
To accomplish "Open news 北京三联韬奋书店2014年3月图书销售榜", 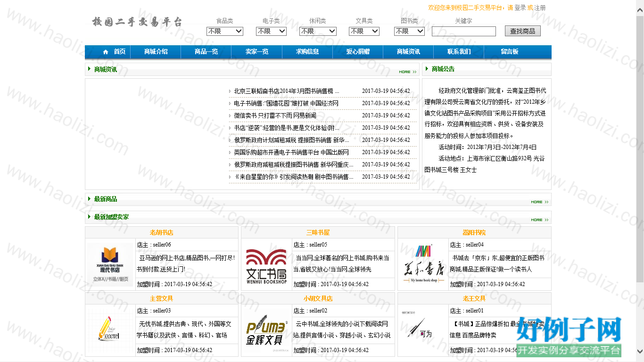I will (x=286, y=91).
